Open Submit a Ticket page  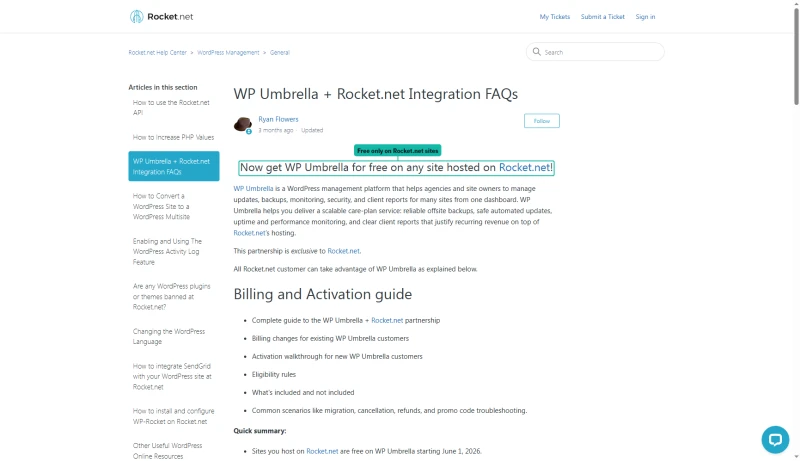pyautogui.click(x=603, y=17)
